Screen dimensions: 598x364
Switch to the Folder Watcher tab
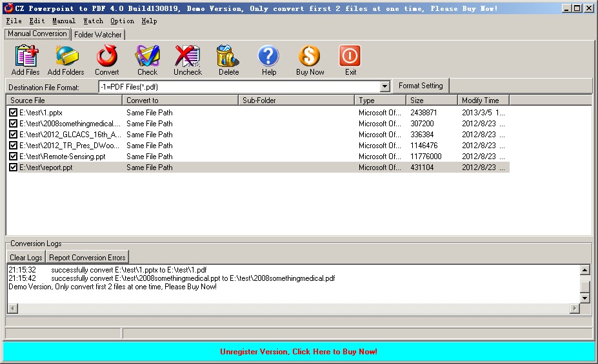click(98, 35)
